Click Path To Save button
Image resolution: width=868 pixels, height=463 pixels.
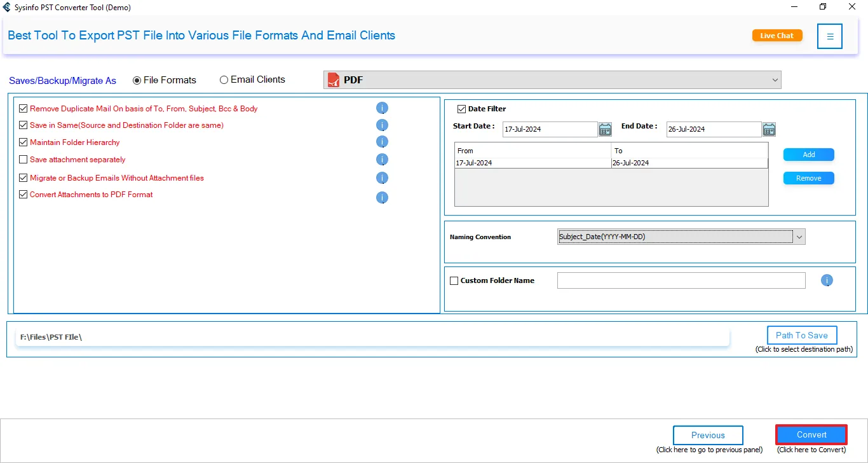pos(801,335)
